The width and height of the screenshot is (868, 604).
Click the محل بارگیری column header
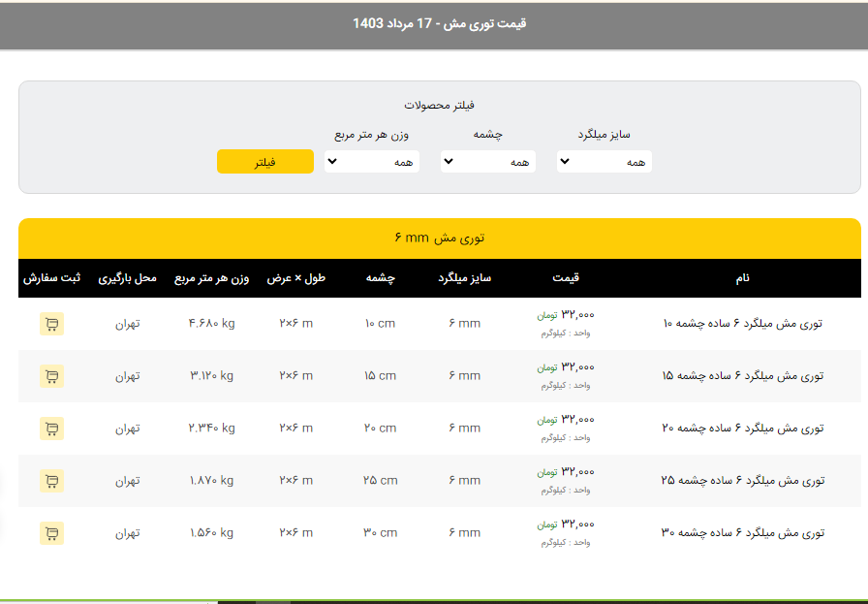click(127, 278)
